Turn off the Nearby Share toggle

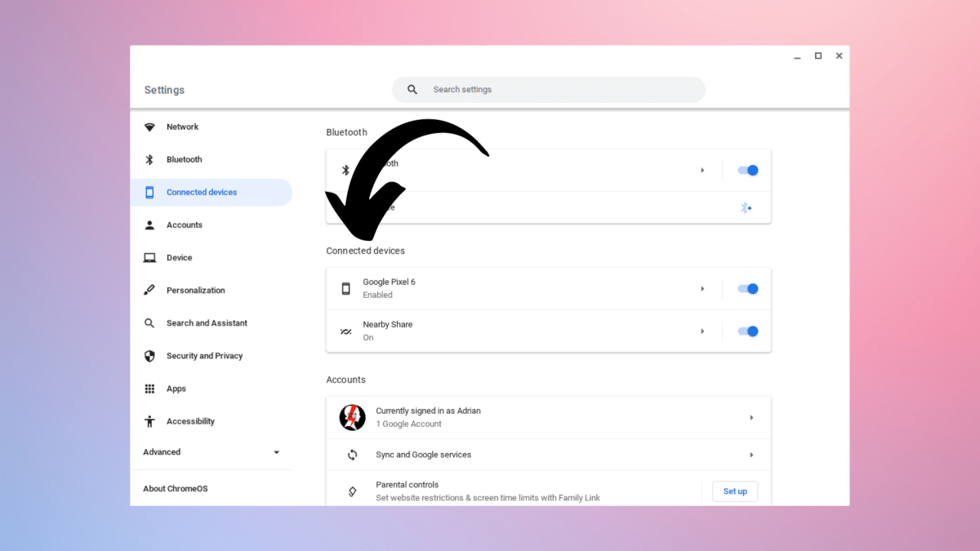point(748,331)
